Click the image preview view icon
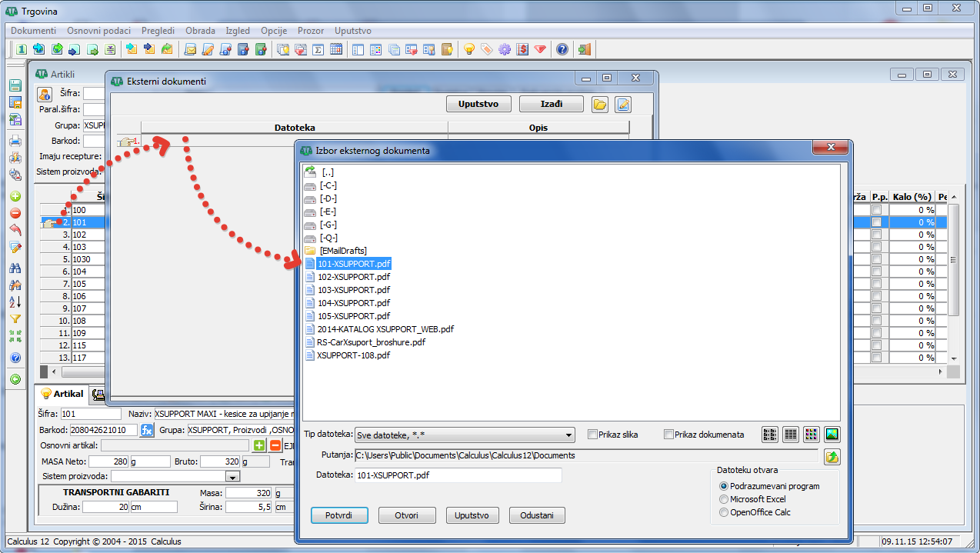Viewport: 980px width, 553px height. tap(832, 435)
